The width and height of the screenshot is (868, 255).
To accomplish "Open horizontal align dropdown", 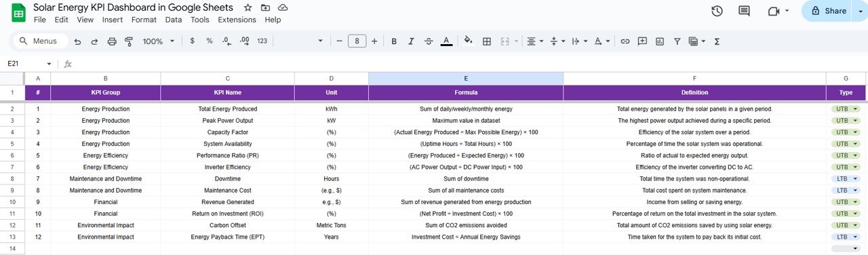I will [x=535, y=41].
